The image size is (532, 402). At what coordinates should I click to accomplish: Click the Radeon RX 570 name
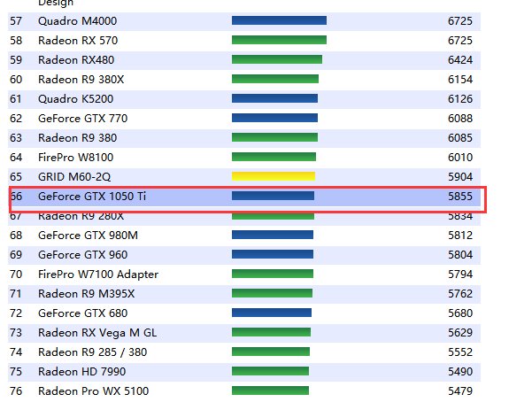coord(77,40)
